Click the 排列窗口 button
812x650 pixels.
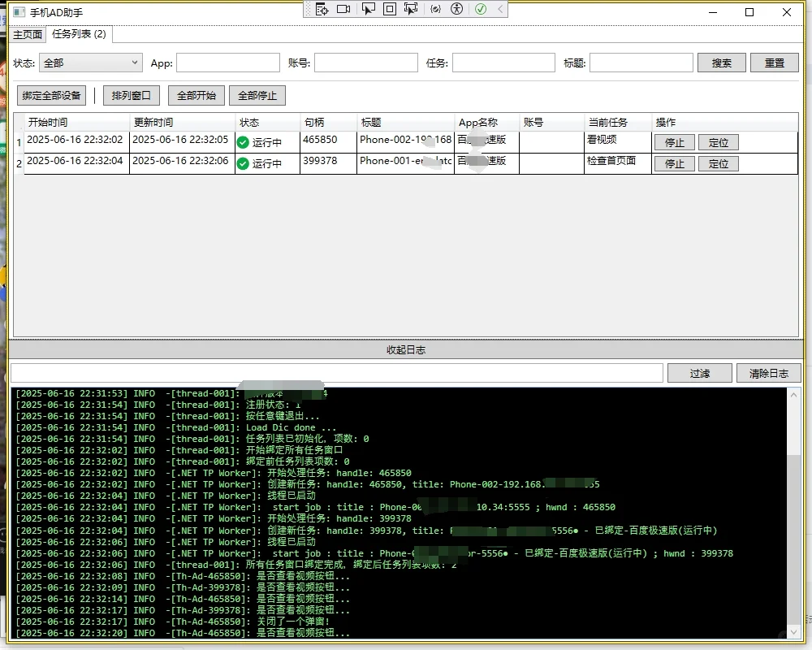(131, 95)
